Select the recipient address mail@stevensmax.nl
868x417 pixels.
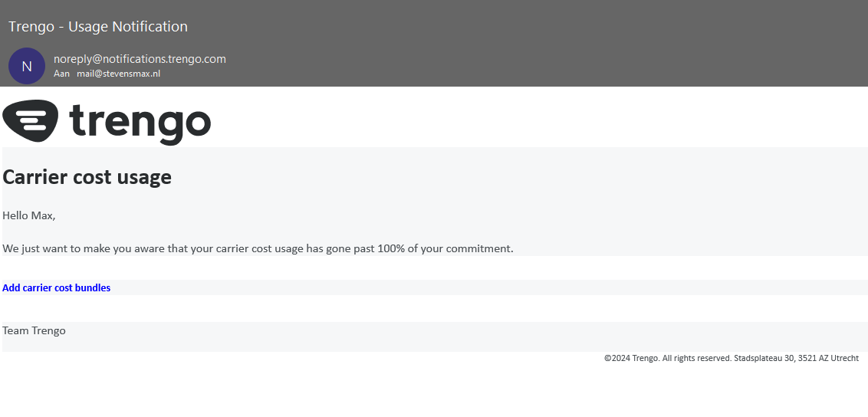click(x=118, y=74)
